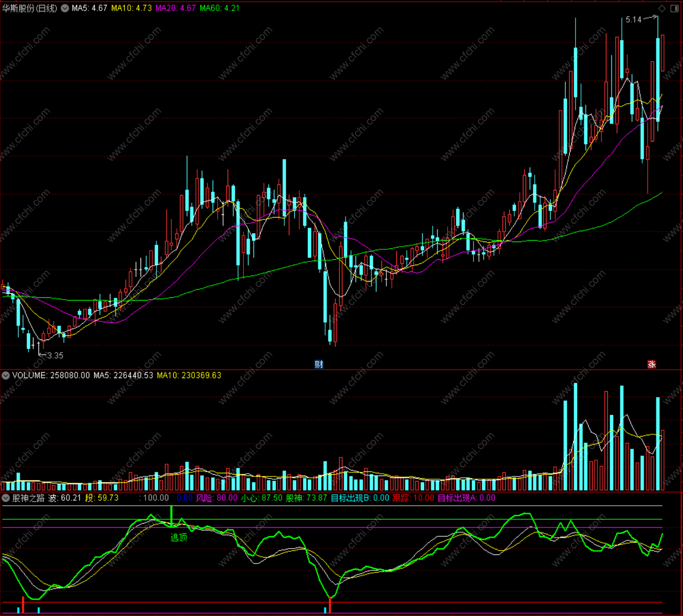Expand the VOLUME panel dropdown arrow
Screen dimensions: 683x616
pos(6,375)
